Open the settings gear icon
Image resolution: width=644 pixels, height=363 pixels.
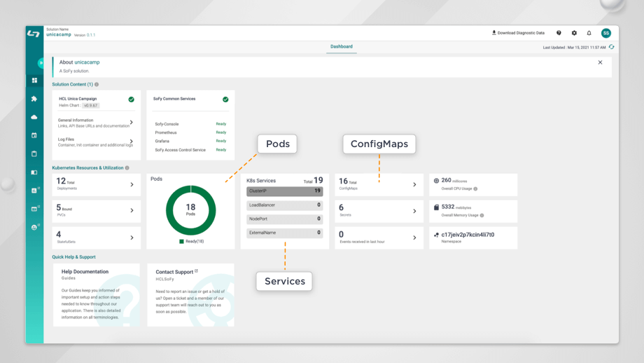click(574, 33)
